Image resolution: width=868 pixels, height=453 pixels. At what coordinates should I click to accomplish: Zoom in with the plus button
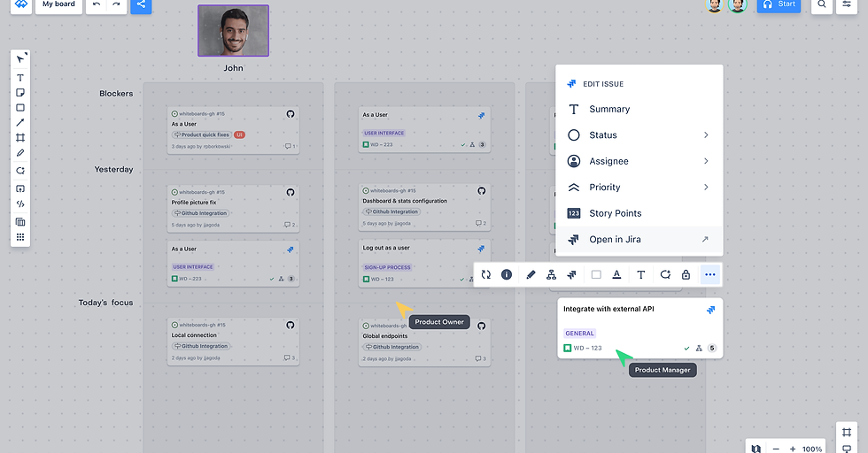793,449
